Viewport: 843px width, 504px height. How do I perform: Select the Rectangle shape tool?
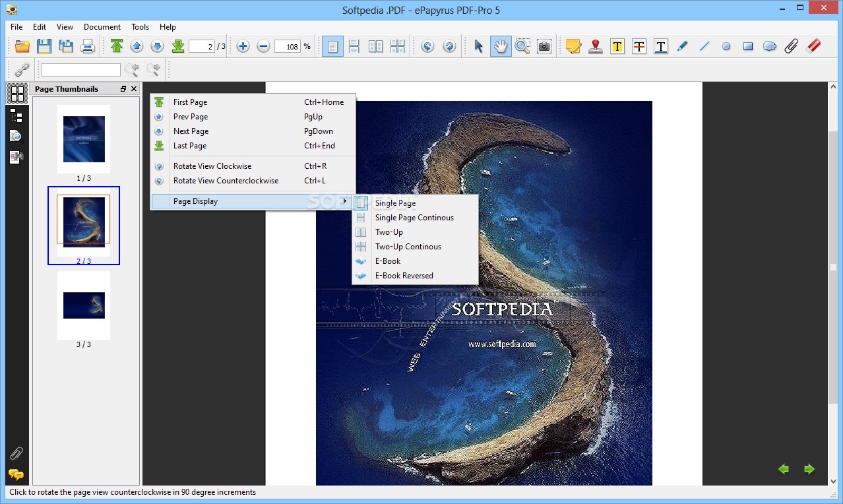tap(748, 46)
